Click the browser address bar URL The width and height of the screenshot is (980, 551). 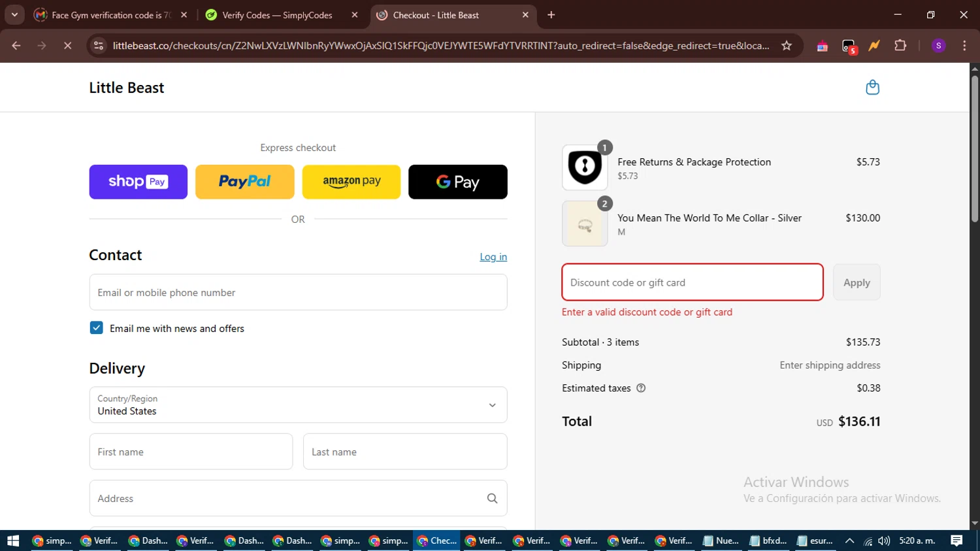click(x=441, y=46)
